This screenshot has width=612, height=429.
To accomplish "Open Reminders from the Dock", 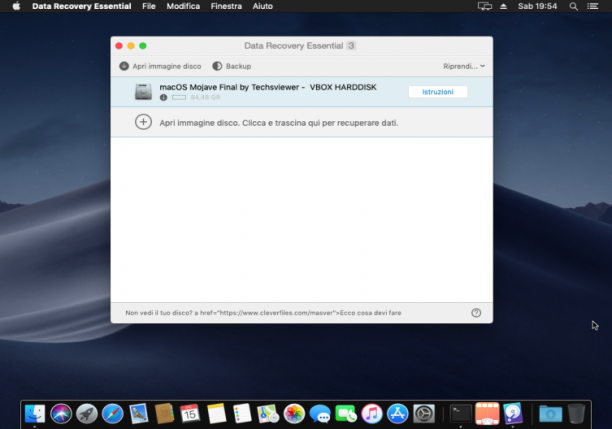I will coord(242,413).
